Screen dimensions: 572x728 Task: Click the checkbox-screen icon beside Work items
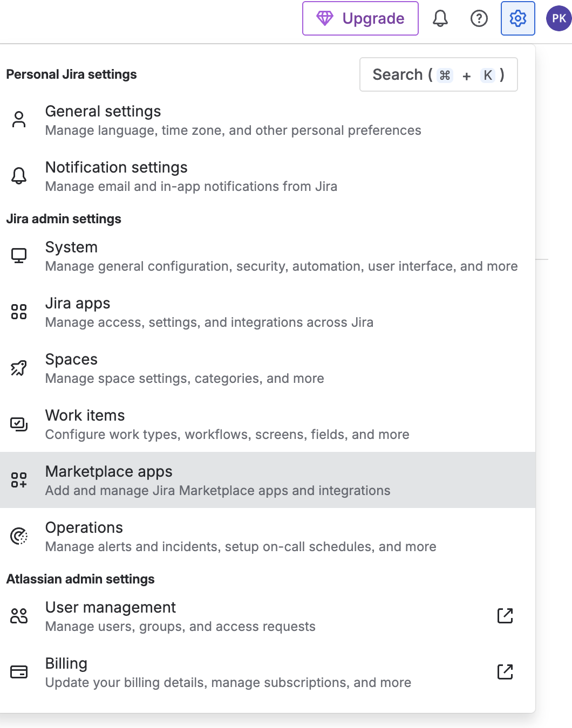(19, 424)
